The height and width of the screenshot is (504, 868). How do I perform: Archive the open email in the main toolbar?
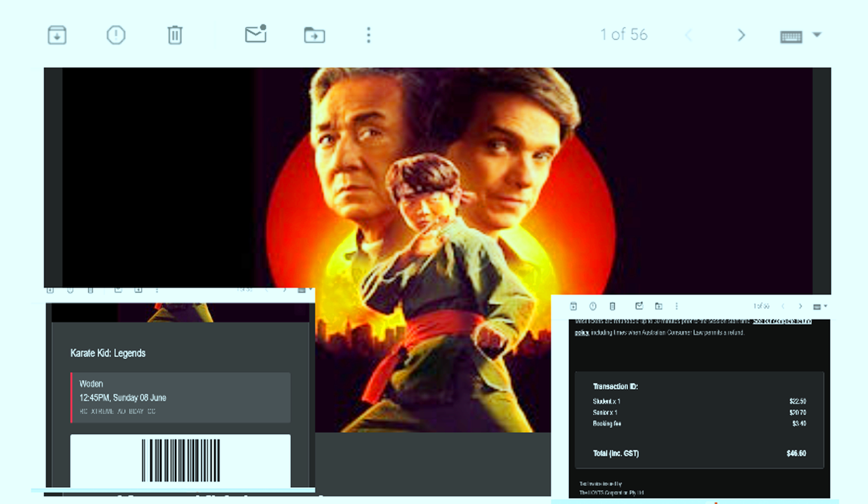[x=57, y=35]
